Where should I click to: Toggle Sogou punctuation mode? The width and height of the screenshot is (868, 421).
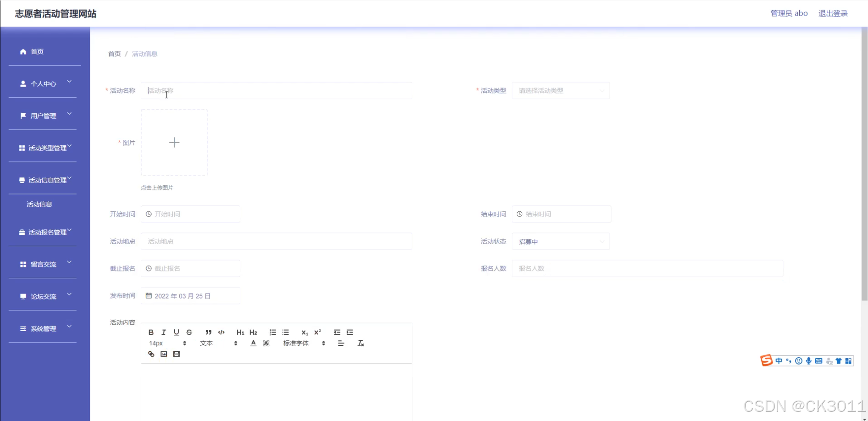pyautogui.click(x=789, y=361)
